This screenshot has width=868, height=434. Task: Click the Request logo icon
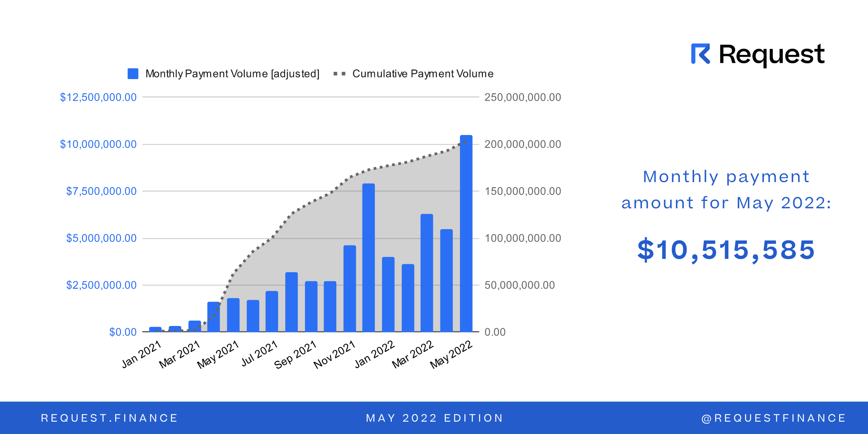701,54
